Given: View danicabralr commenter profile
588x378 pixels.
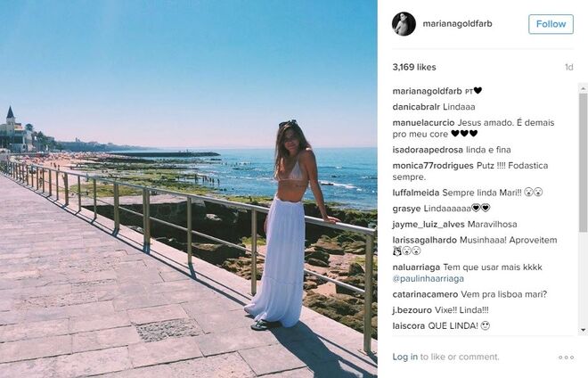Looking at the screenshot, I should coord(416,107).
